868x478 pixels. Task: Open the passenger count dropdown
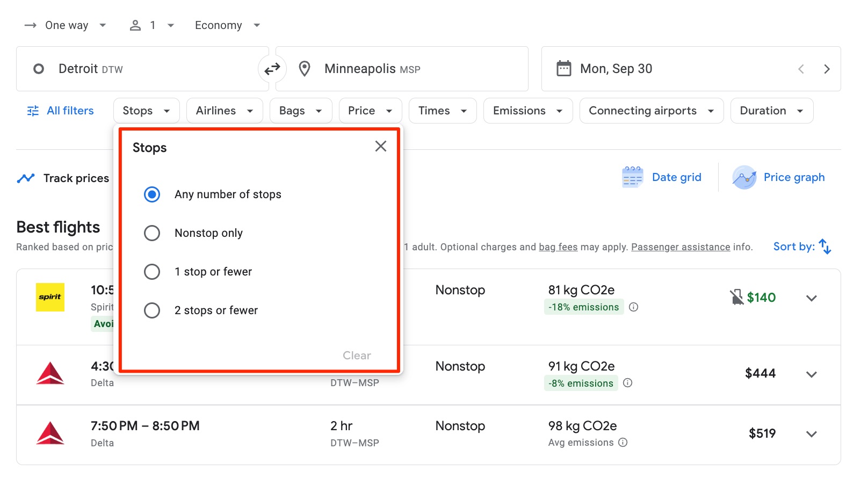point(152,25)
